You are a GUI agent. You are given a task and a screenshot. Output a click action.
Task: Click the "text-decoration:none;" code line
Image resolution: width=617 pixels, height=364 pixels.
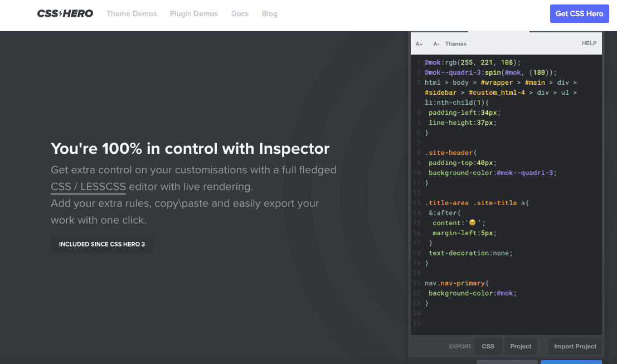click(470, 253)
